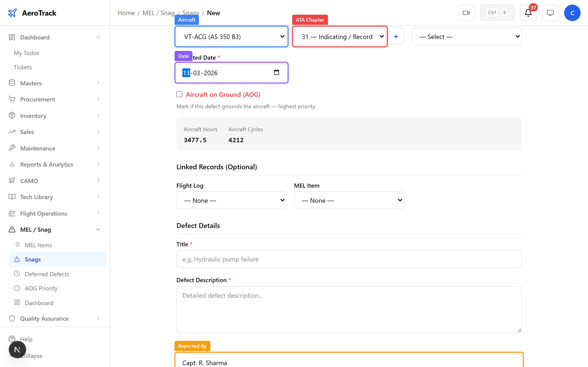Click the AeroTrack logo icon
Screen dimensions: 588x367
pos(12,13)
